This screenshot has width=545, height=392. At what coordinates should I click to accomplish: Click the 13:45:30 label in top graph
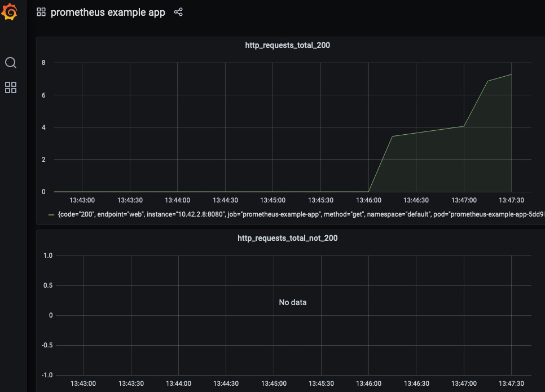tap(320, 200)
